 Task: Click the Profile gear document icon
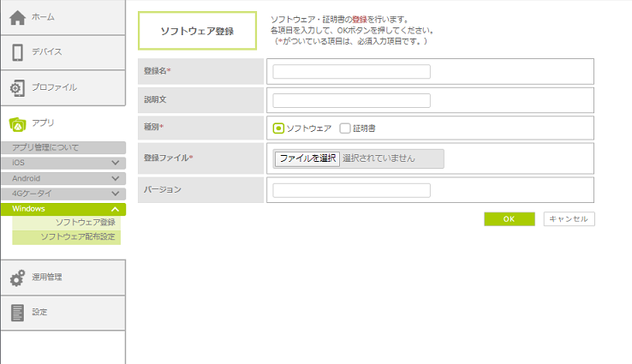coord(17,87)
